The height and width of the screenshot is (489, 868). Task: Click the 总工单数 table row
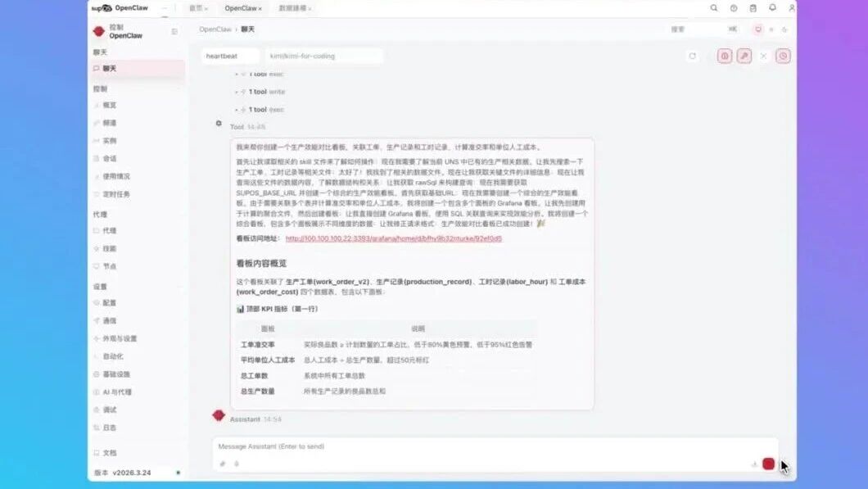point(387,375)
